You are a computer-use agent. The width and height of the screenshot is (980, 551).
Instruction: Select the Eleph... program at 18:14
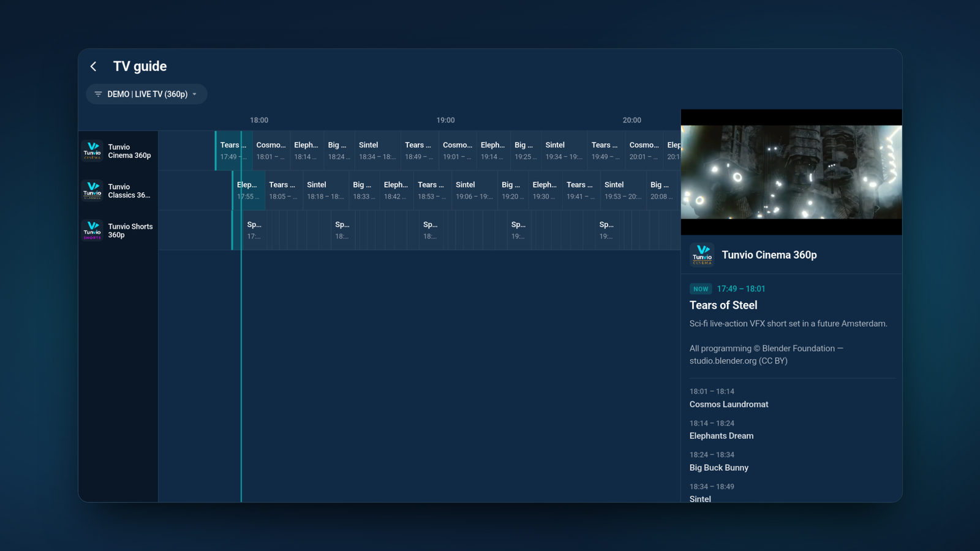coord(306,151)
